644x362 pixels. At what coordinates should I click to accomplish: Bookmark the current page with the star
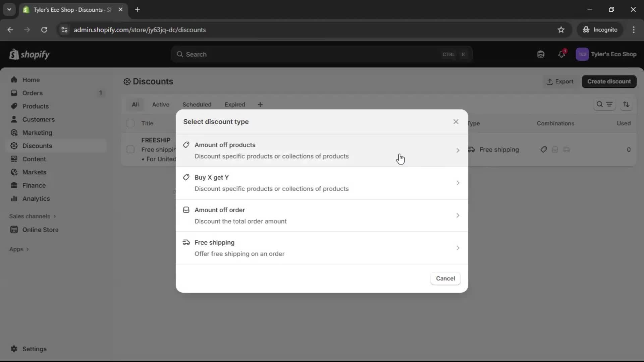point(561,29)
